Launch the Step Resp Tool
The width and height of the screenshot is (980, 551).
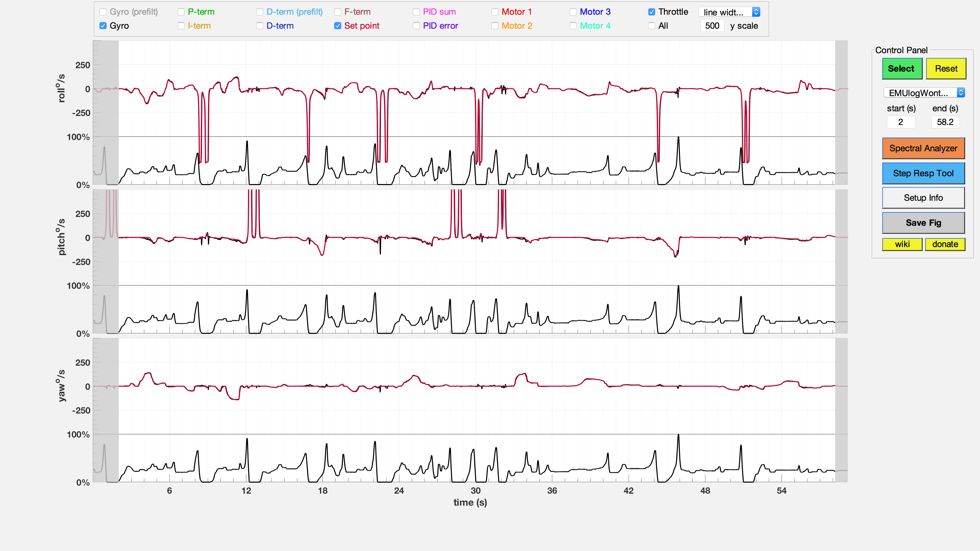(x=923, y=174)
